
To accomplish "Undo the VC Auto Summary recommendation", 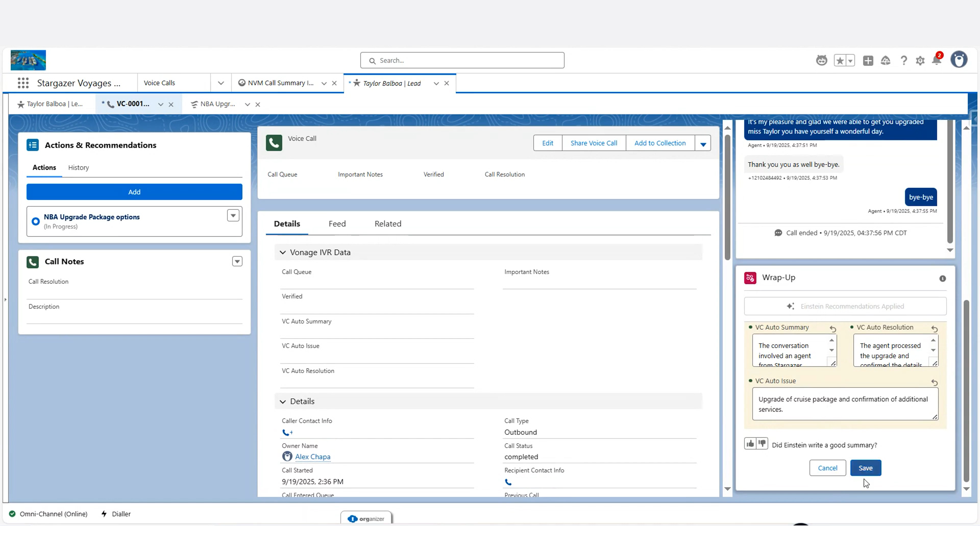I will point(832,329).
